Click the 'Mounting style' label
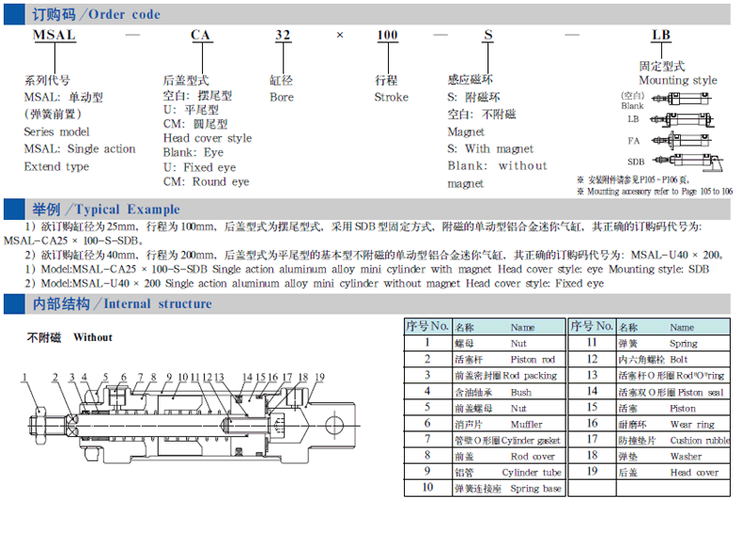742x560 pixels. coord(677,80)
